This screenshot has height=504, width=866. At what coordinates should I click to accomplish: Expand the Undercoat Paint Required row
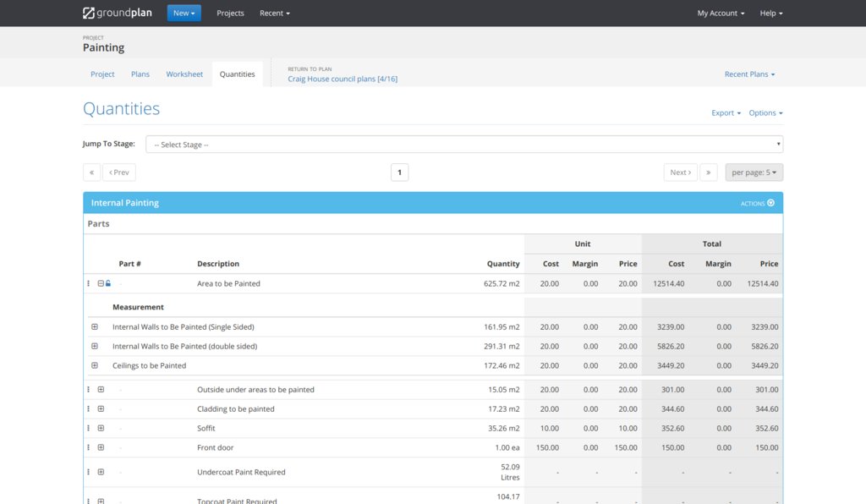tap(101, 473)
